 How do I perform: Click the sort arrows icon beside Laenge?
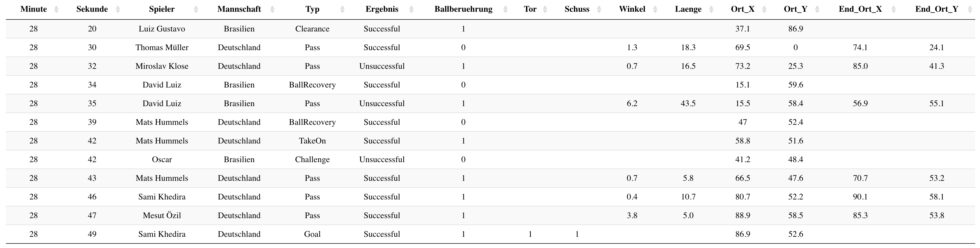[711, 10]
